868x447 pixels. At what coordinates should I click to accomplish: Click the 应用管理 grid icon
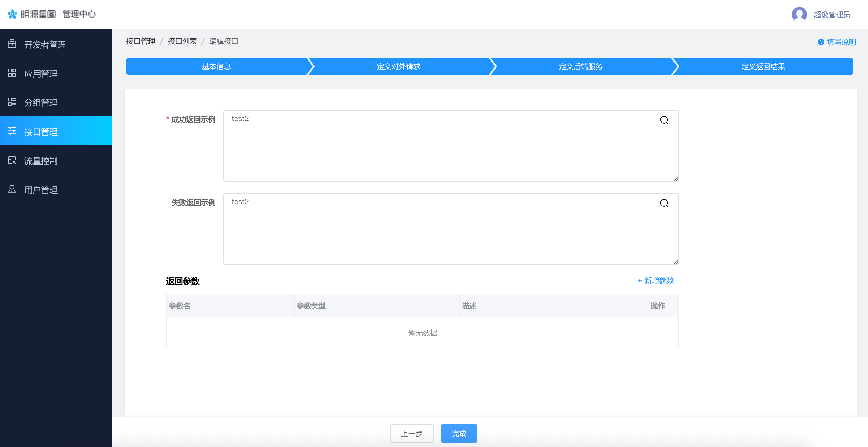12,73
